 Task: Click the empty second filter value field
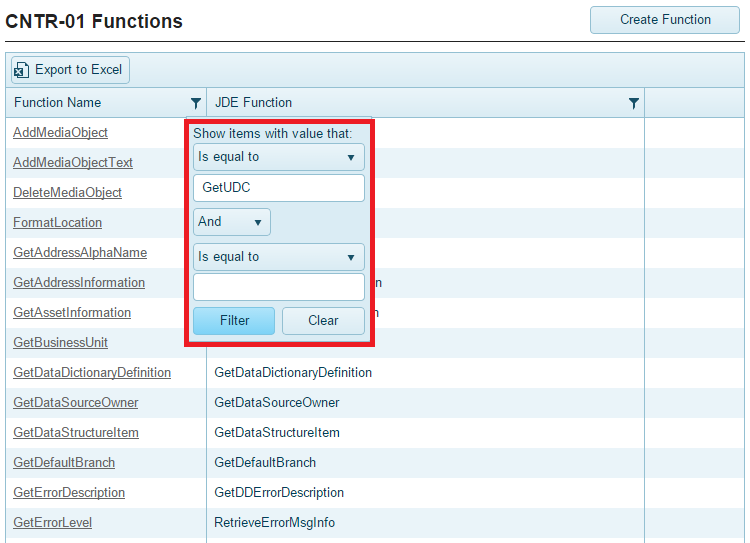click(x=278, y=288)
